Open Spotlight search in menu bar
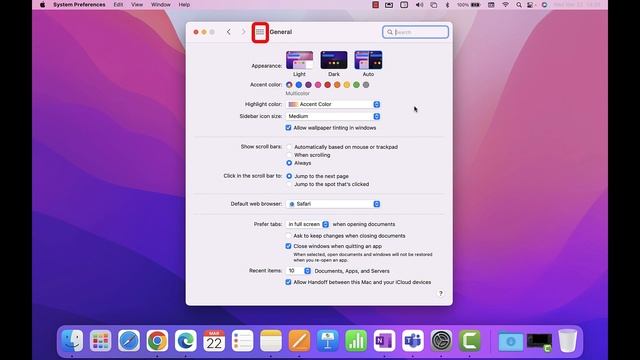The height and width of the screenshot is (360, 640). [x=518, y=5]
